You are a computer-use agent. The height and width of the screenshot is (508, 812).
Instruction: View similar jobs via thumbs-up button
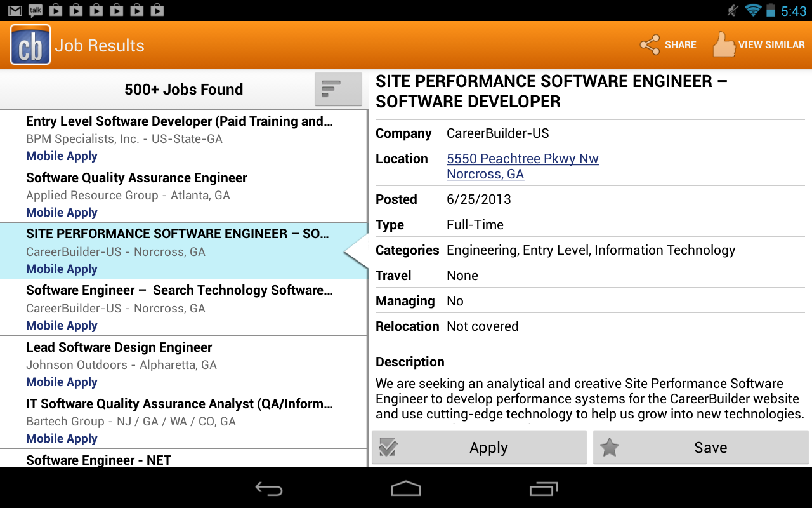[x=759, y=45]
